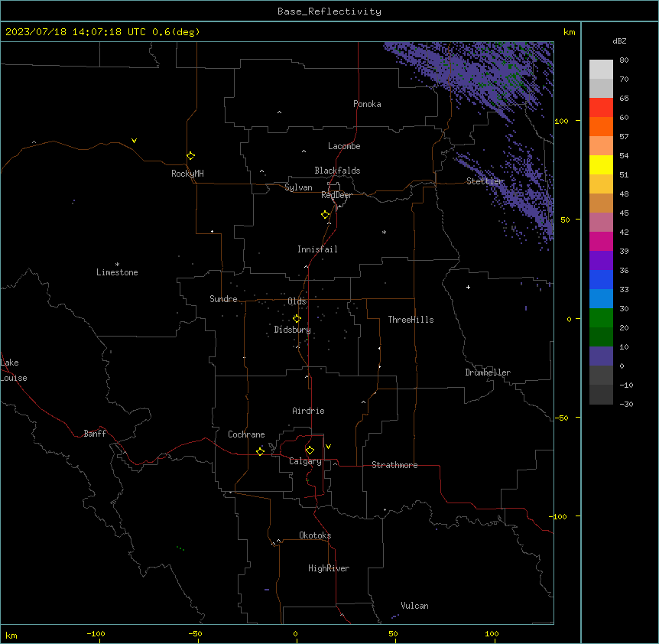Click the Lake Louise label
The image size is (659, 644).
12,370
